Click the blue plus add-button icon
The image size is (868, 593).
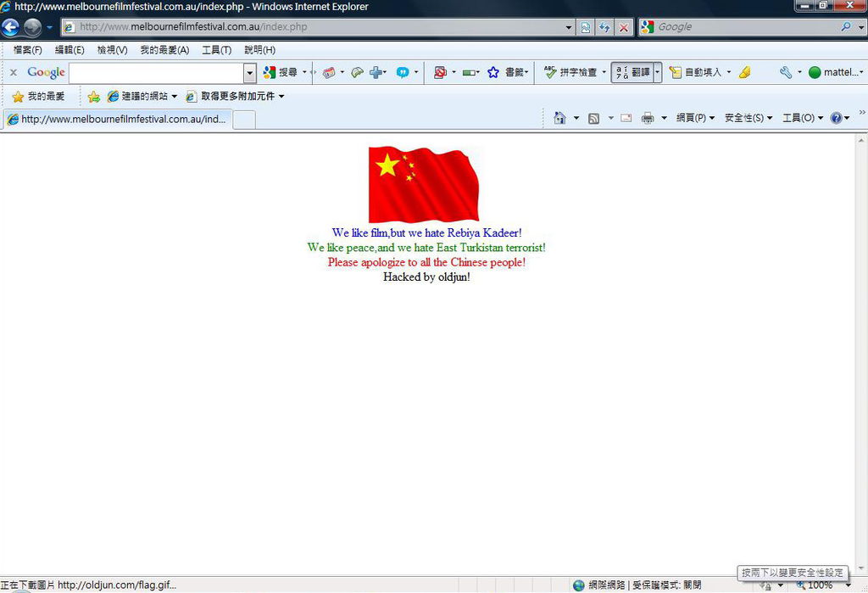376,73
